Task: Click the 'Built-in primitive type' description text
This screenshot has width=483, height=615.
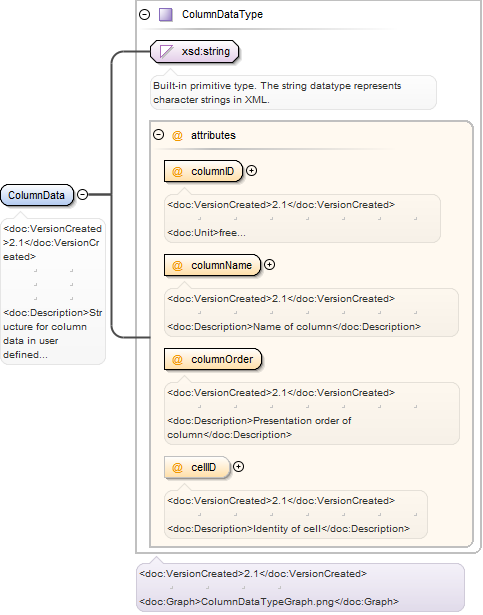Action: (x=277, y=93)
